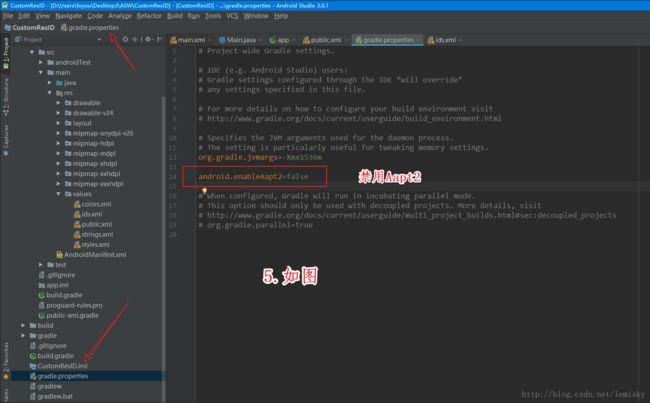Select CustomResID.iml in the project tree
This screenshot has height=403, width=650.
(59, 366)
